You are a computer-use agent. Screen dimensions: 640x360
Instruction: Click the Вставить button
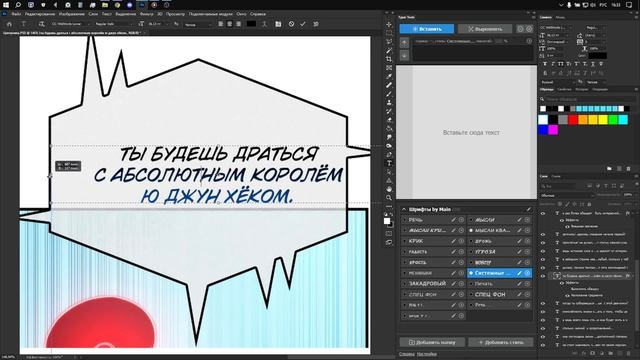click(x=427, y=29)
